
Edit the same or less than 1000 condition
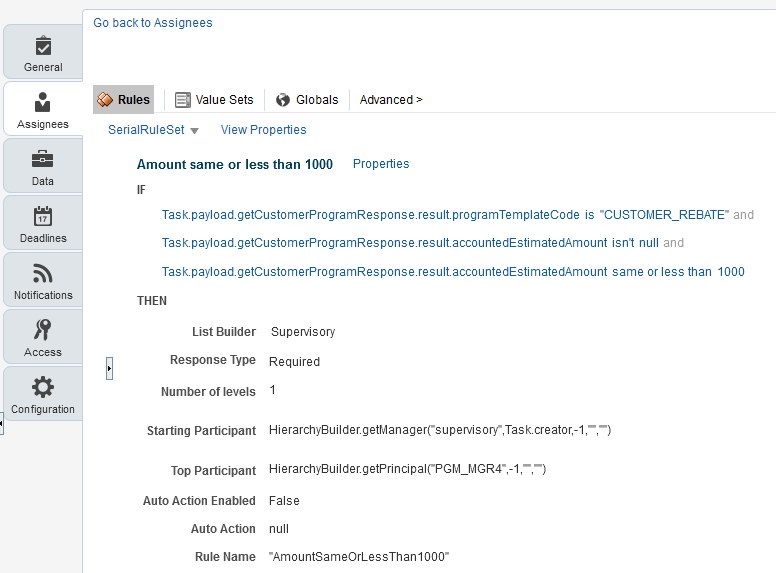[x=453, y=272]
